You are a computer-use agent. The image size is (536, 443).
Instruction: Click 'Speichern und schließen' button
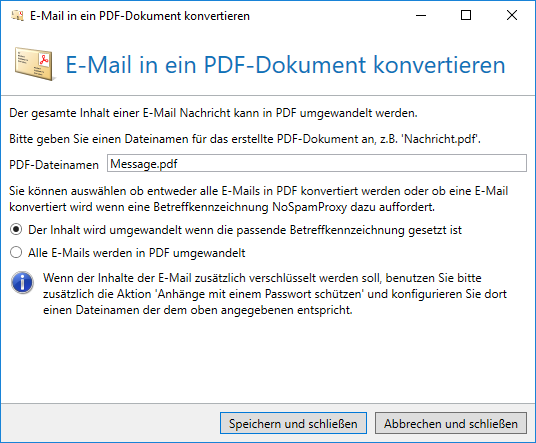click(293, 424)
